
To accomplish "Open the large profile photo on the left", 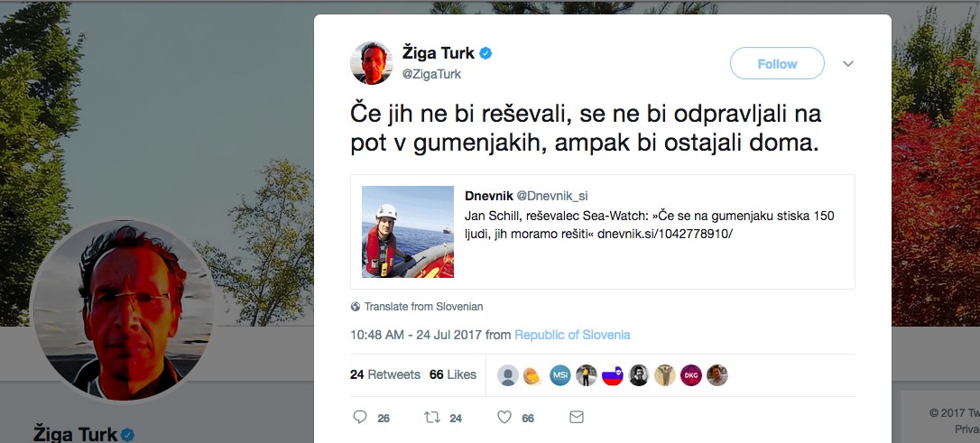I will point(122,310).
